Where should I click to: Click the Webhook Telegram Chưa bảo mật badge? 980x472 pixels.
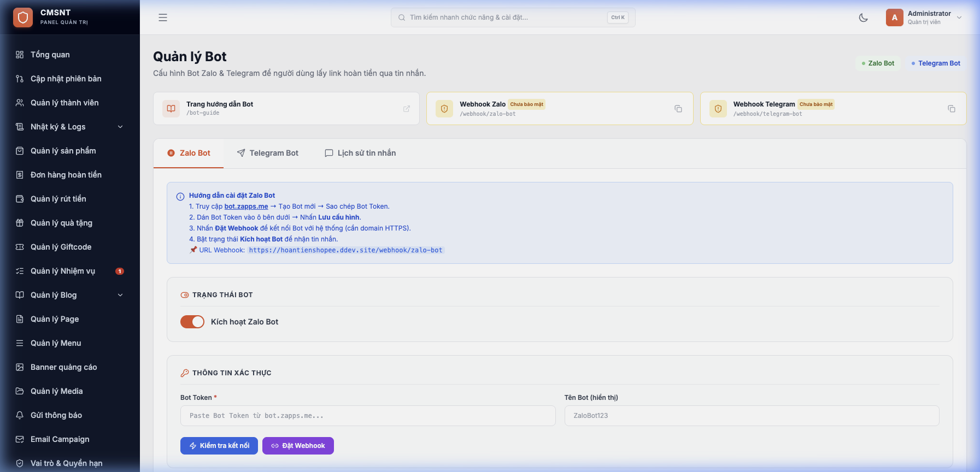816,104
